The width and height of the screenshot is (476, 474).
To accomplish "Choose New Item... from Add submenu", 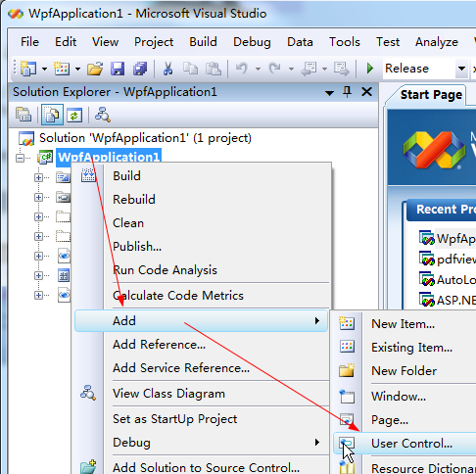I will pos(405,324).
